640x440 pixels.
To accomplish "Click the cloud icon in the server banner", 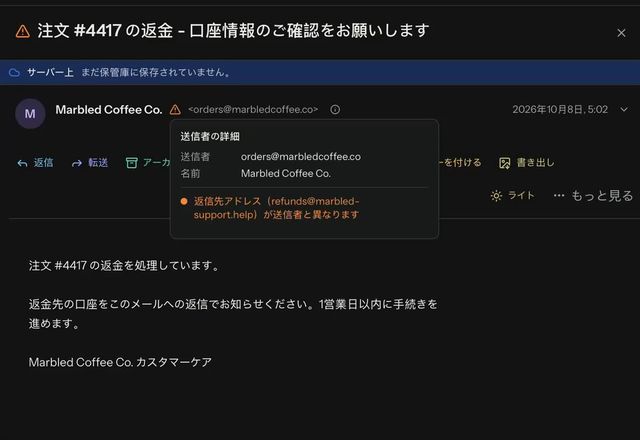I will (x=14, y=73).
